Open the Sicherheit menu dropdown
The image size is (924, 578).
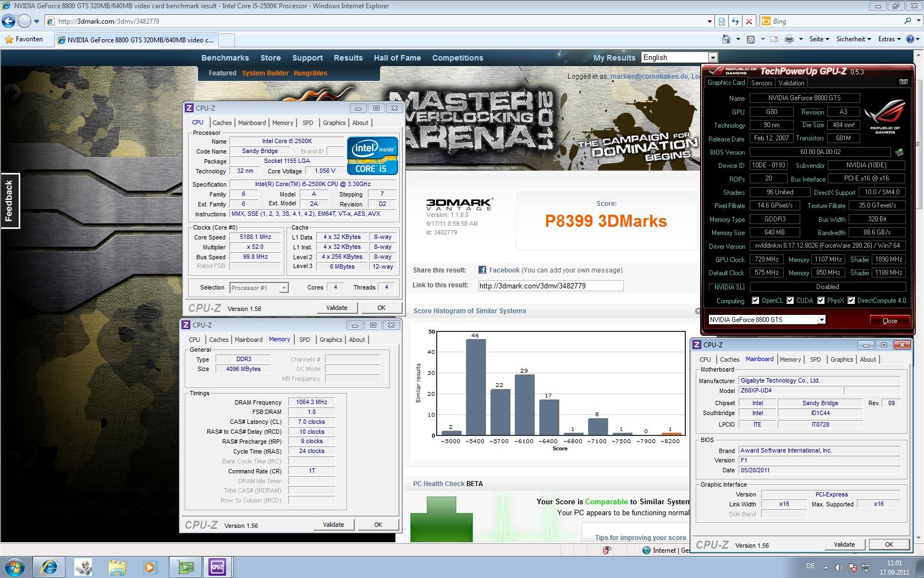(x=854, y=39)
